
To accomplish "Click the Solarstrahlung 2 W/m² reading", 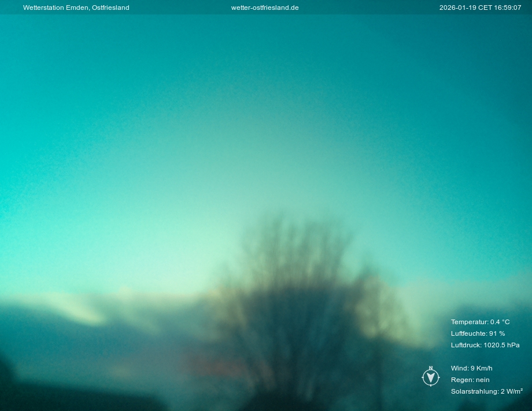I will pos(486,391).
